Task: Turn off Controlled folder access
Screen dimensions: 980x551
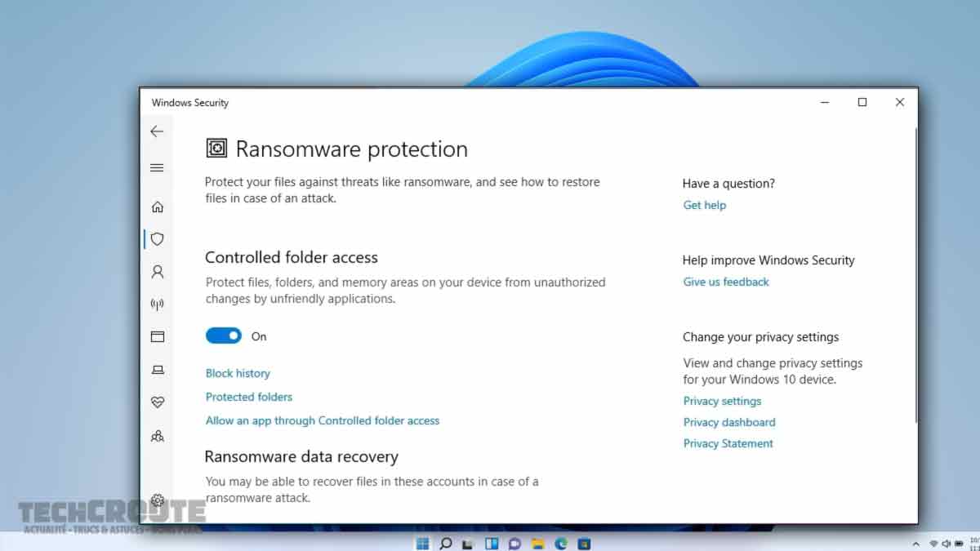Action: [223, 335]
